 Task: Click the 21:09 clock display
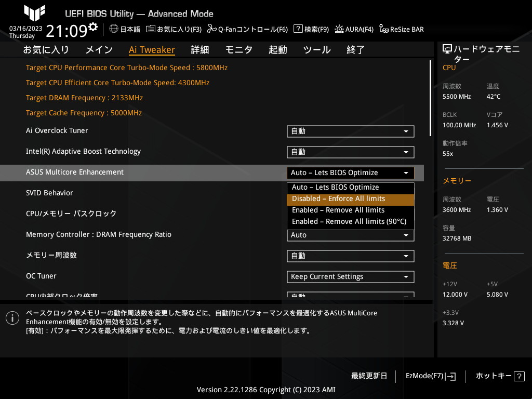click(66, 31)
